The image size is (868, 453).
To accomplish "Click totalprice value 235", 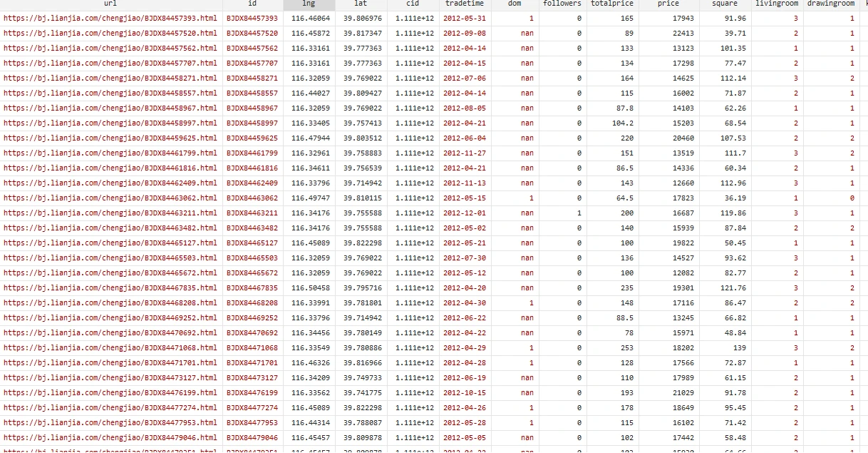I will pos(627,288).
